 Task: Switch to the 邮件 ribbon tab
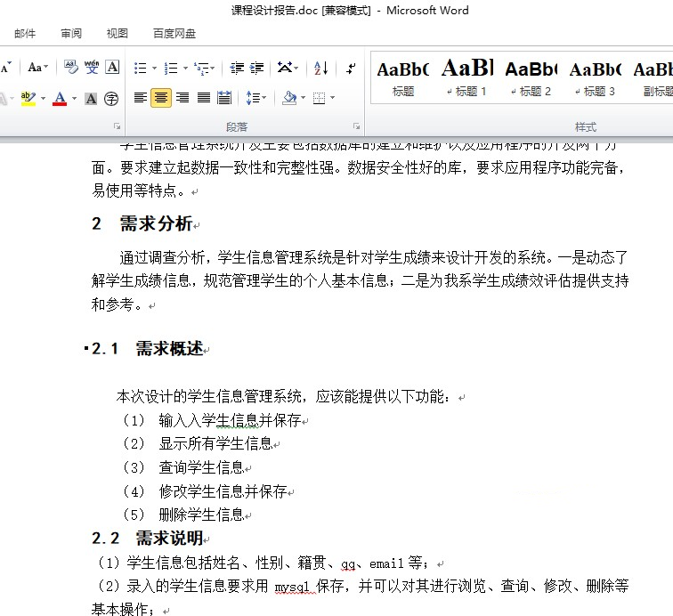tap(25, 34)
